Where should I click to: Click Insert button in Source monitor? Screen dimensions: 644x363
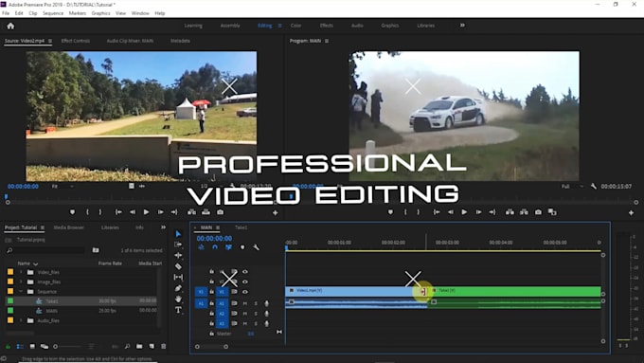pos(192,212)
